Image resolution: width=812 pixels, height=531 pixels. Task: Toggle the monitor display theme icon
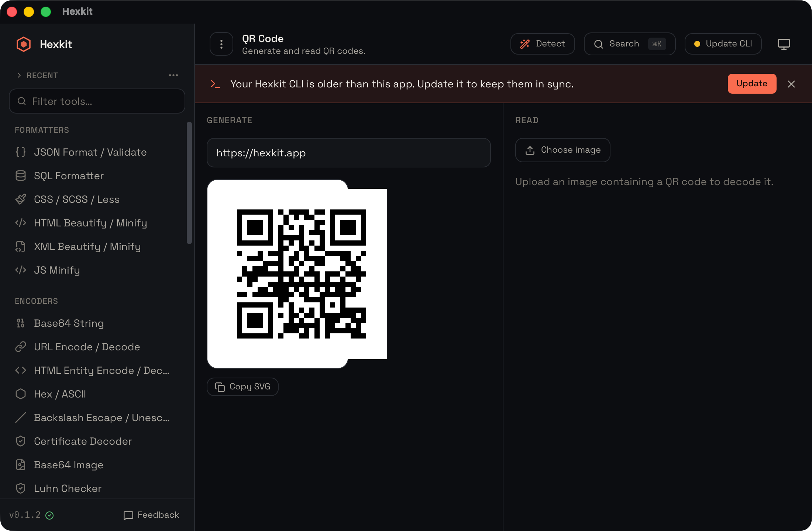click(784, 44)
